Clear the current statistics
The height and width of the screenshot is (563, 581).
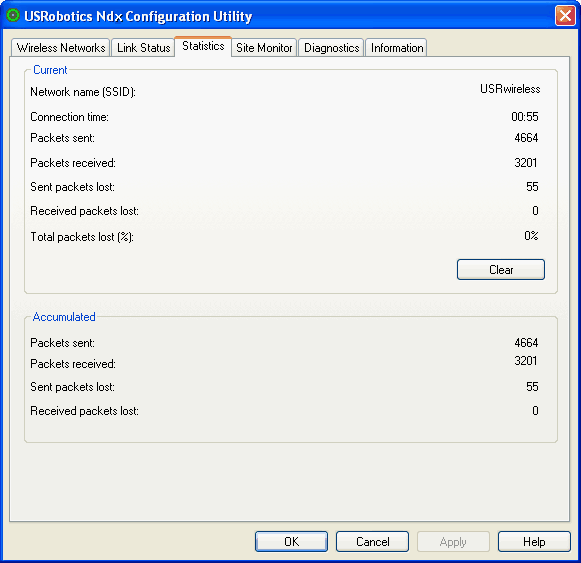(501, 269)
